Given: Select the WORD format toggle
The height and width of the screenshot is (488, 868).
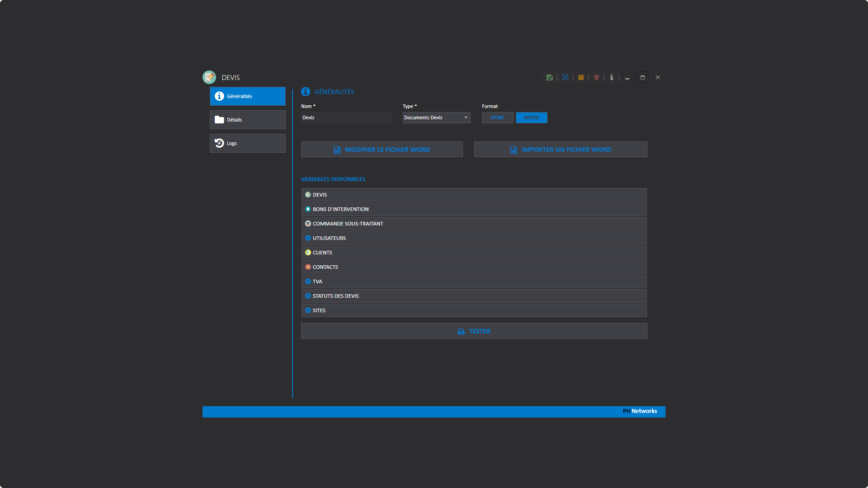Looking at the screenshot, I should click(531, 117).
